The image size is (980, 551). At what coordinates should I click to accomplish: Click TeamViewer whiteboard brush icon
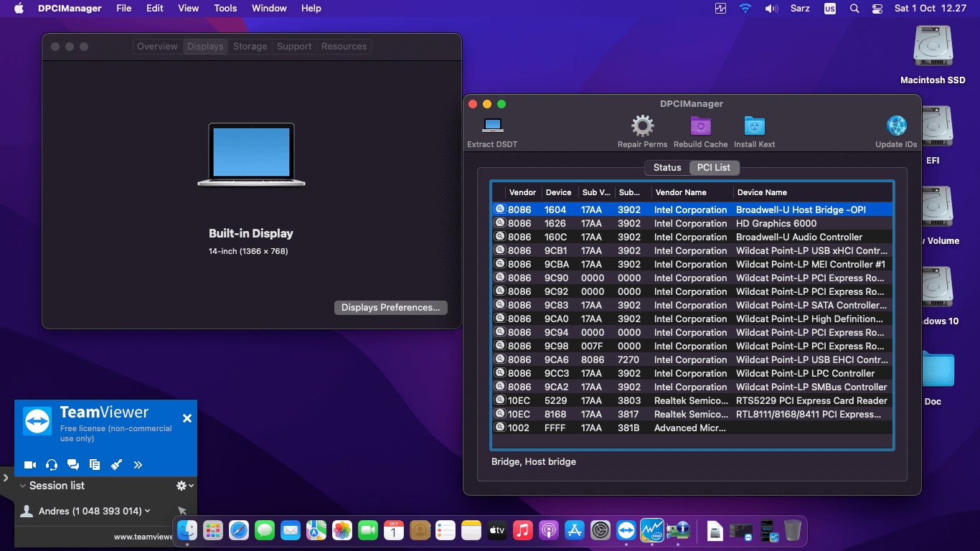point(116,465)
